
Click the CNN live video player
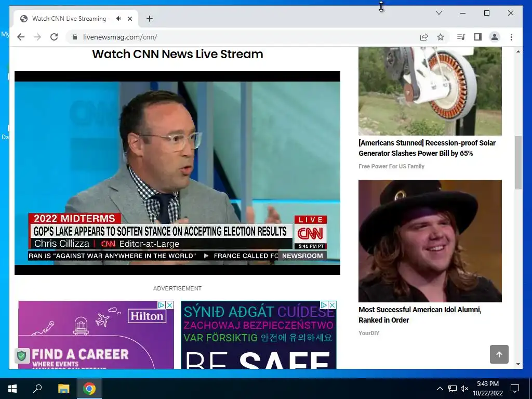click(x=177, y=173)
